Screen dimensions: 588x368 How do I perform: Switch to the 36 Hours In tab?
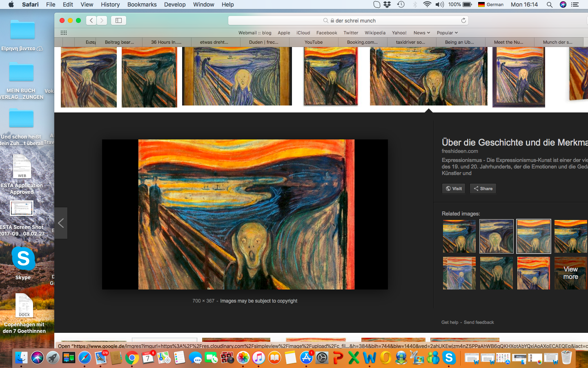[x=166, y=42]
